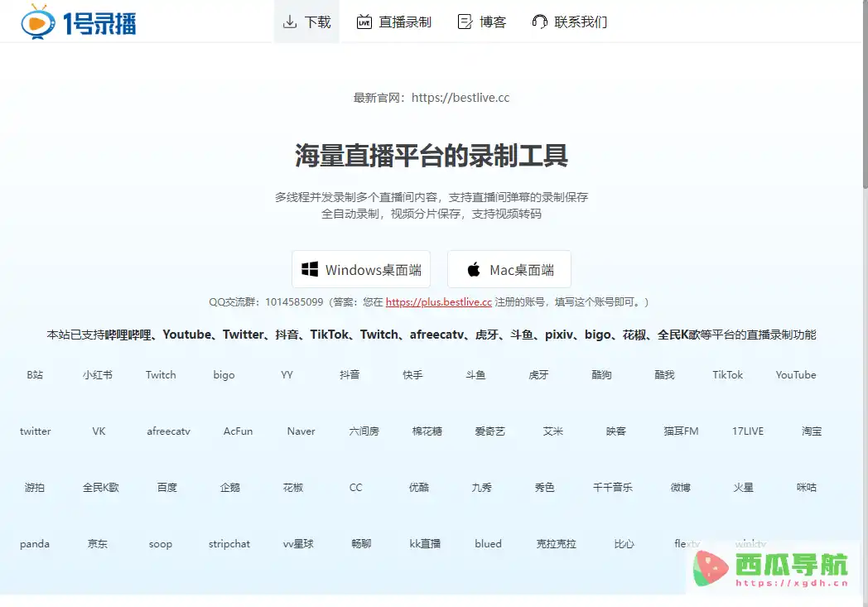Select the CC platform
The width and height of the screenshot is (868, 607).
pyautogui.click(x=356, y=488)
